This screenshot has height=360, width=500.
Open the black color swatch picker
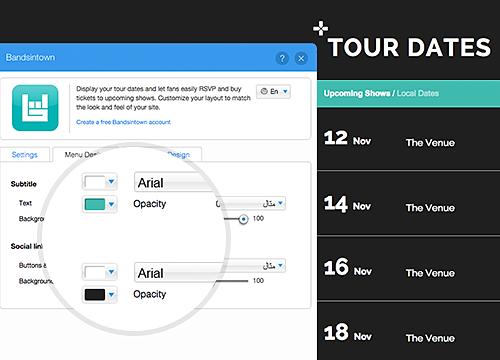point(99,295)
